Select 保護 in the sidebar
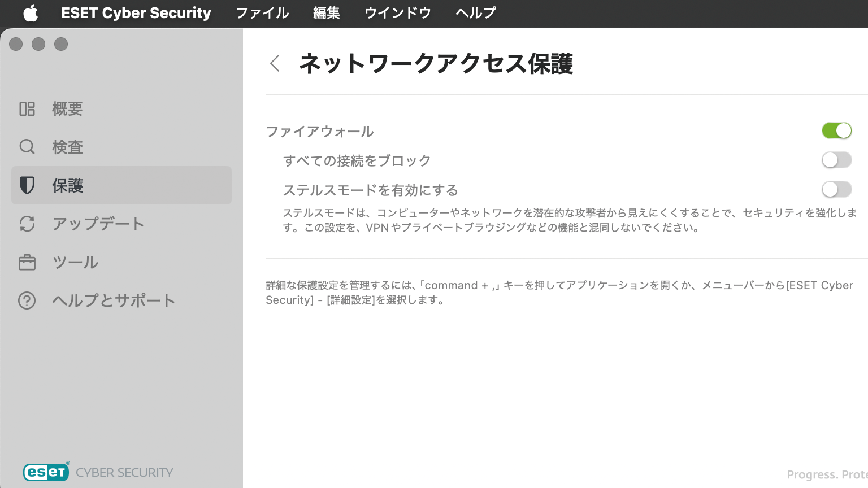Image resolution: width=868 pixels, height=488 pixels. tap(121, 185)
